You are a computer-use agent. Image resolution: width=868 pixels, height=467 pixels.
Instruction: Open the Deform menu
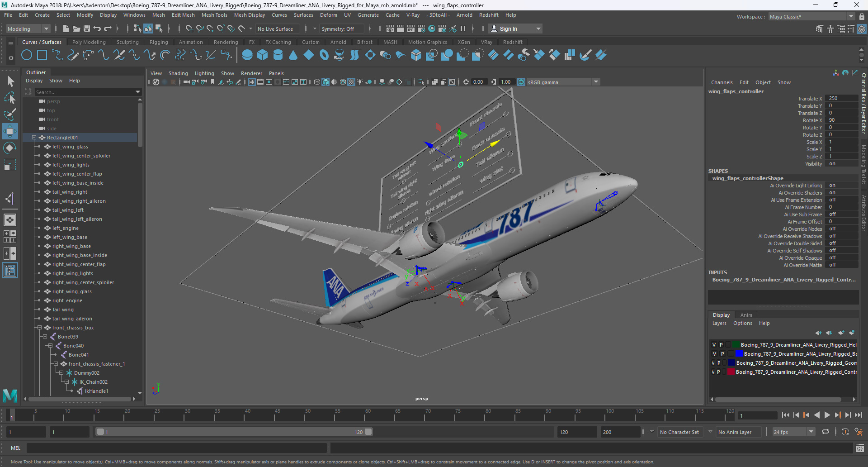(x=329, y=15)
